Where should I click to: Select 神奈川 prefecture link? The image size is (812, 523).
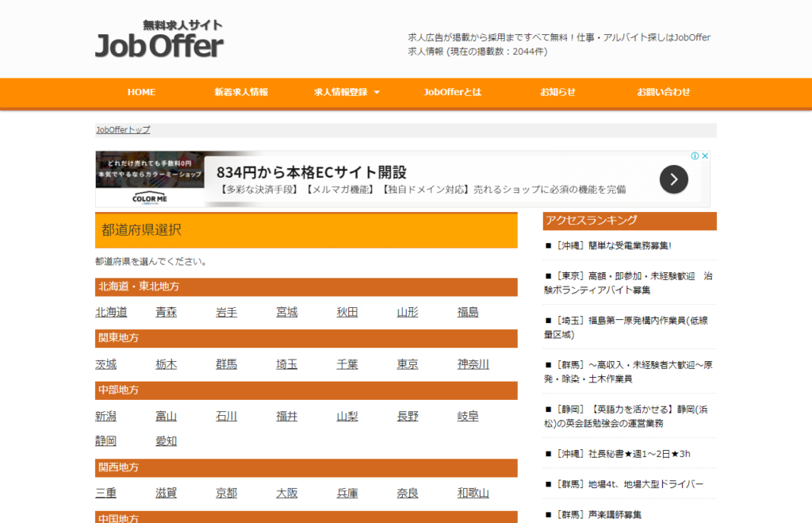tap(473, 364)
